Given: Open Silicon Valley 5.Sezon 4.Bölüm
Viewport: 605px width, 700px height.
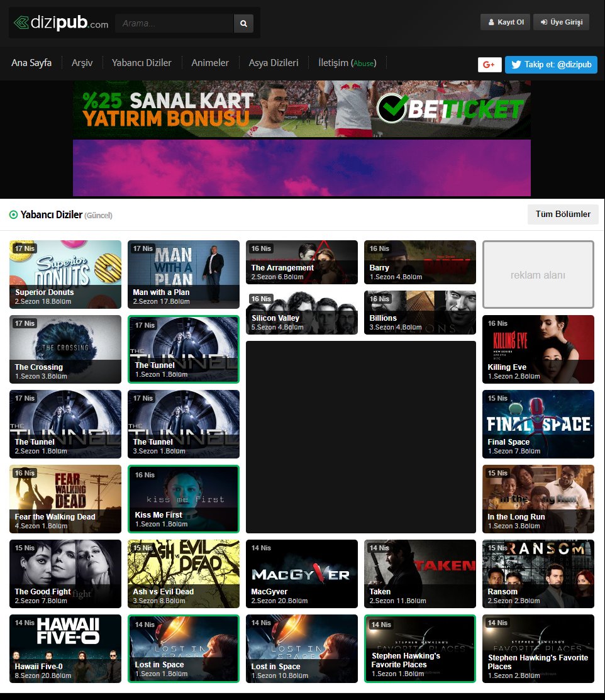Looking at the screenshot, I should coord(302,313).
